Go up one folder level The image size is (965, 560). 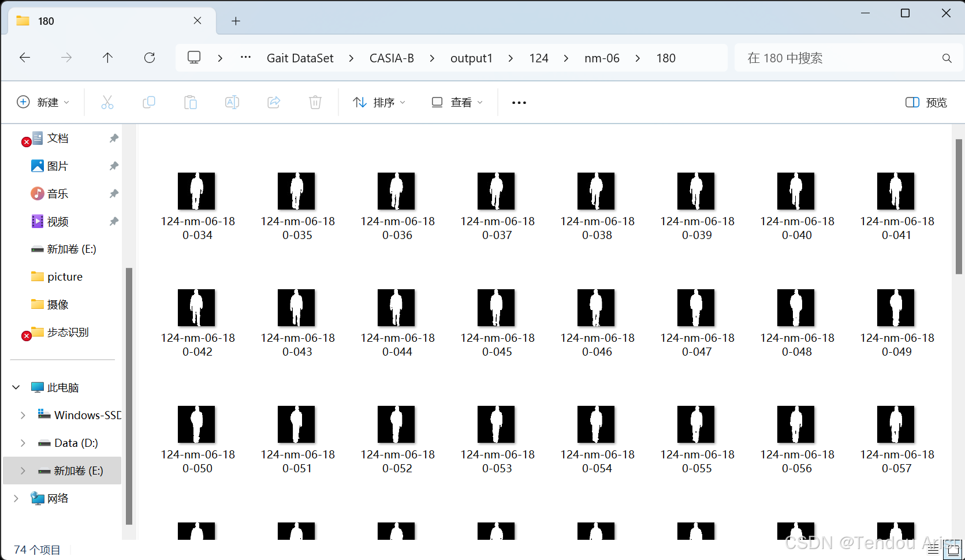pyautogui.click(x=107, y=58)
